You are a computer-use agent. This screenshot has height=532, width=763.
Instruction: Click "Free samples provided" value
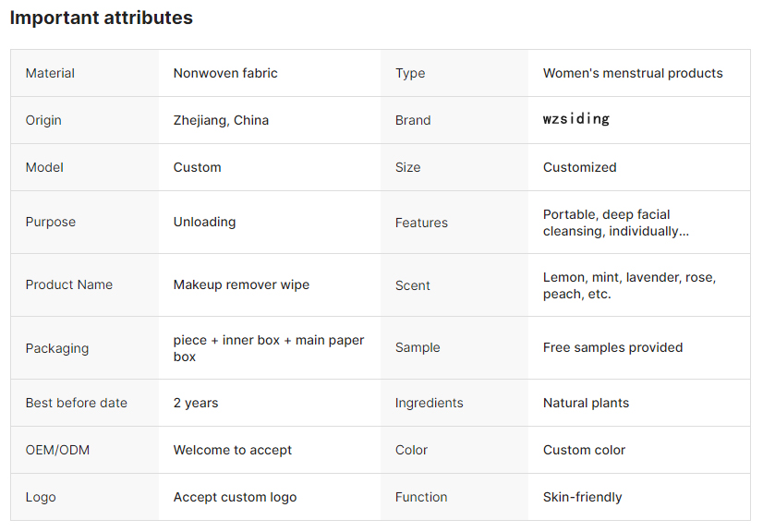pyautogui.click(x=612, y=347)
